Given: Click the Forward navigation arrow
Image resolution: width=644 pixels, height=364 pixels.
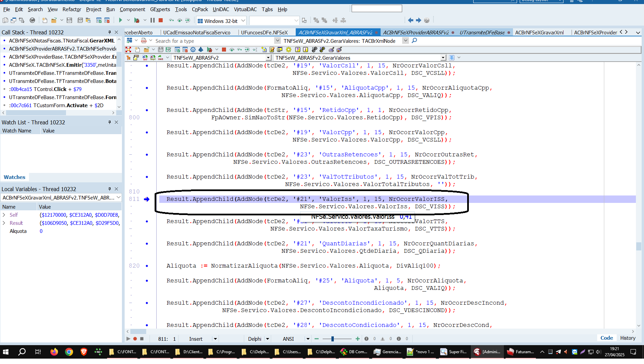Looking at the screenshot, I should coord(418,21).
